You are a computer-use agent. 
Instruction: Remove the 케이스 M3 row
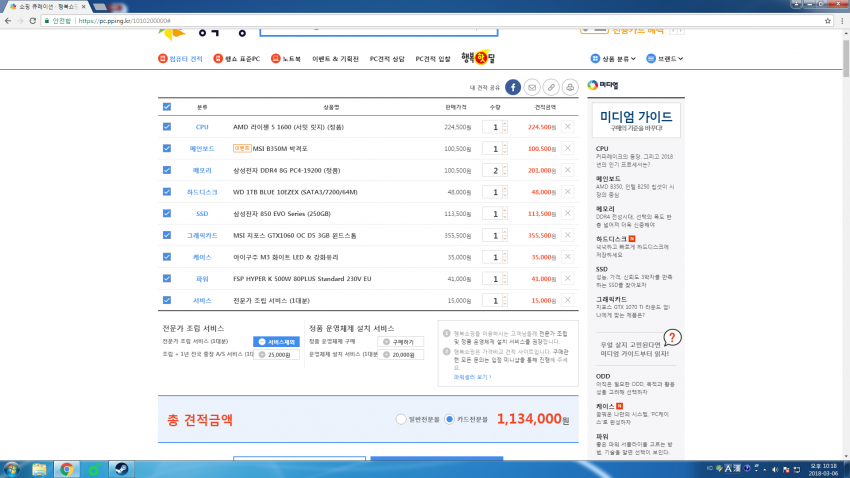point(568,257)
